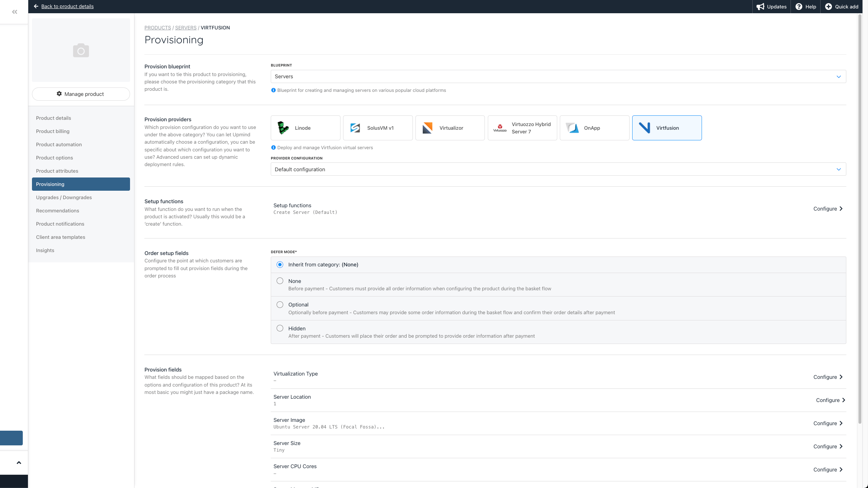Screen dimensions: 868x488
Task: Click PRODUCTS breadcrumb link
Action: pyautogui.click(x=158, y=28)
